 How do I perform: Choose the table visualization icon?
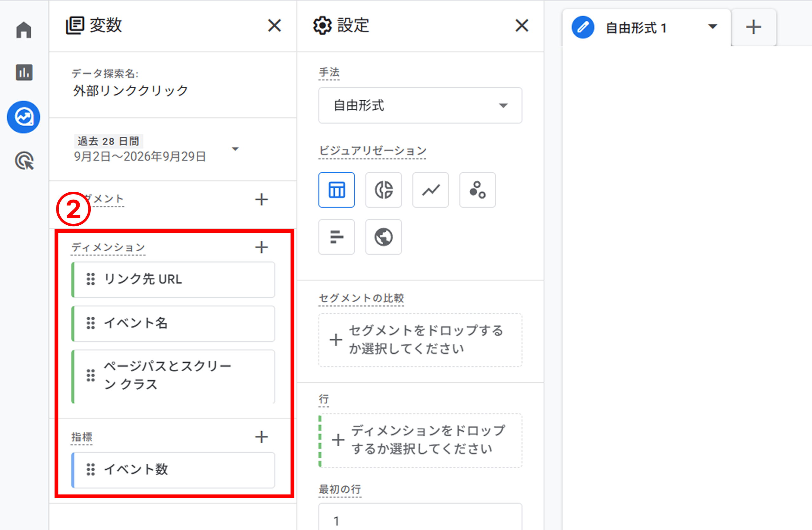coord(337,190)
